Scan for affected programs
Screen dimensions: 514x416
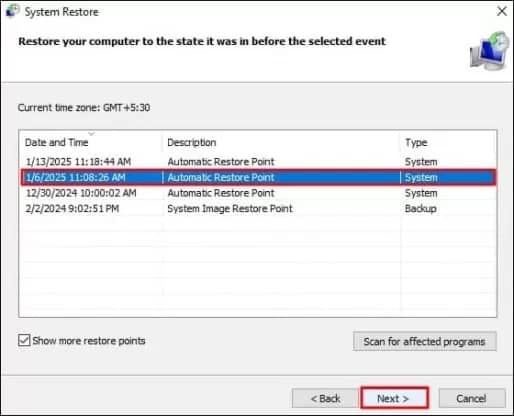click(x=425, y=341)
